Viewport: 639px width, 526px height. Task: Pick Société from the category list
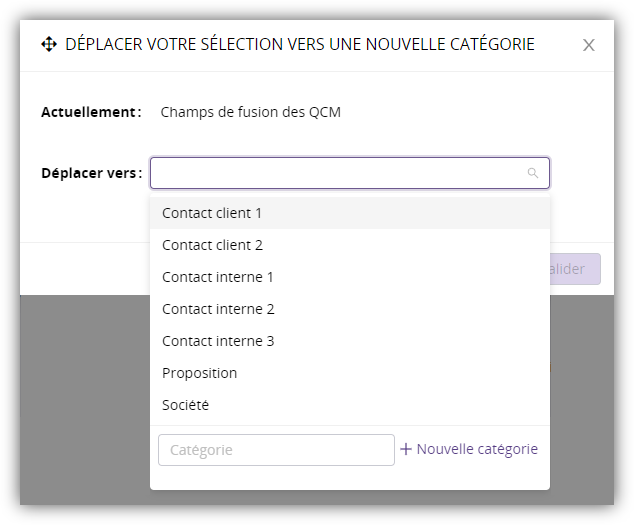(186, 405)
